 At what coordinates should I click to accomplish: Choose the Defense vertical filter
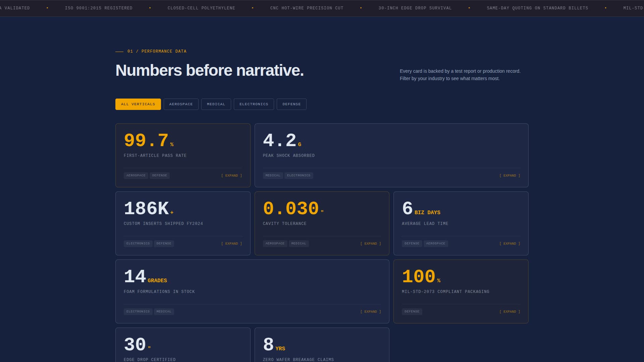click(291, 104)
